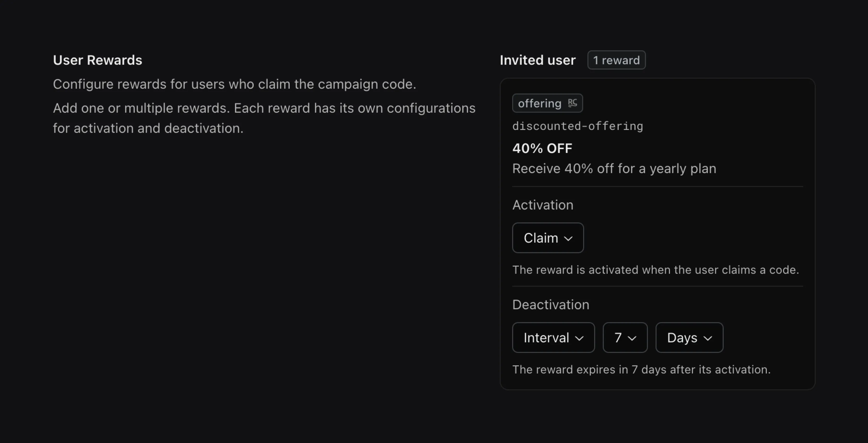The width and height of the screenshot is (868, 443).
Task: Expand the Interval deactivation dropdown
Action: point(553,337)
